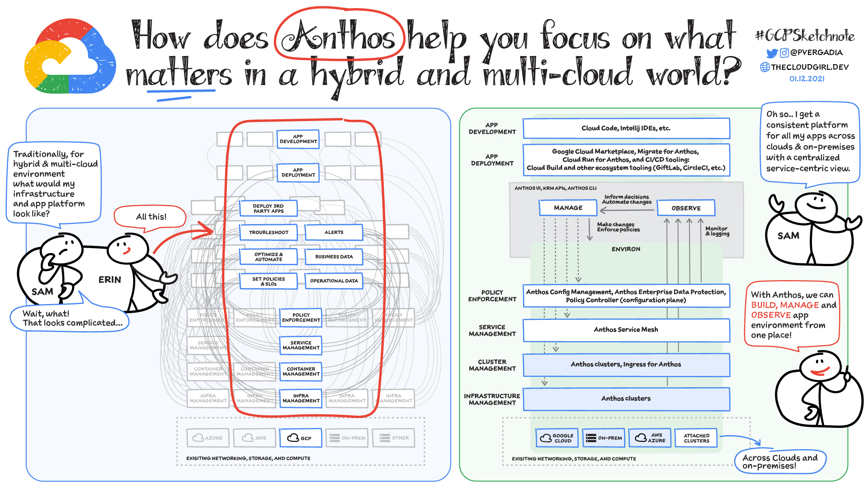Click the Instagram icon near @PVERGADIA
The height and width of the screenshot is (488, 868).
click(784, 53)
